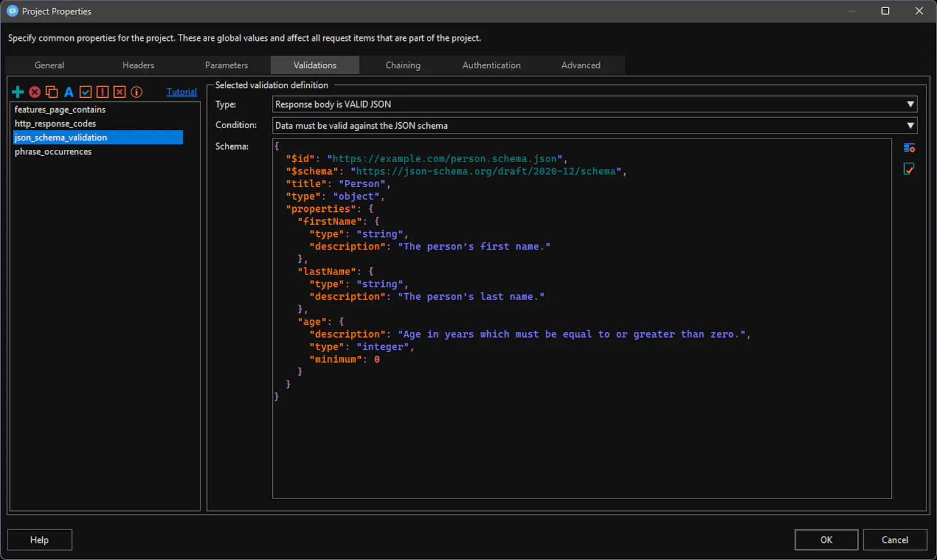
Task: Duplicate the selected validation with the copy icon
Action: click(x=52, y=92)
